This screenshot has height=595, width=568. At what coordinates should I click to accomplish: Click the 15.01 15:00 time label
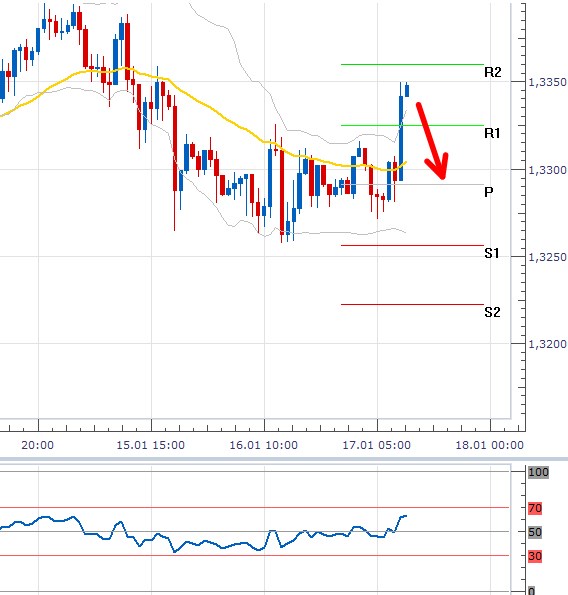point(151,445)
